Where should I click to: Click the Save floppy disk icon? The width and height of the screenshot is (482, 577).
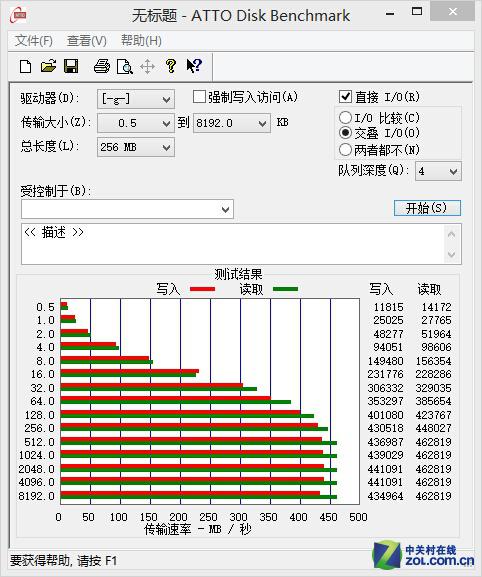71,66
